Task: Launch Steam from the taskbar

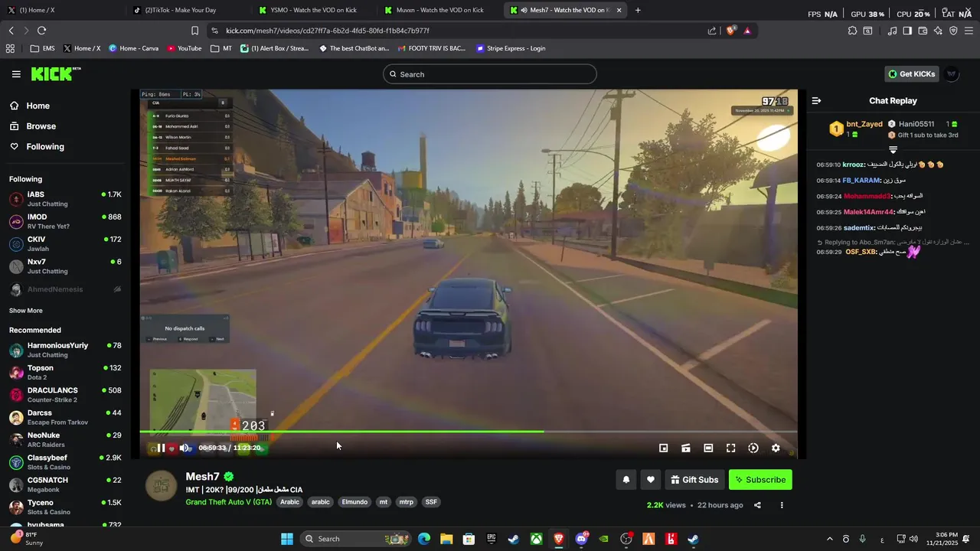Action: [x=514, y=539]
